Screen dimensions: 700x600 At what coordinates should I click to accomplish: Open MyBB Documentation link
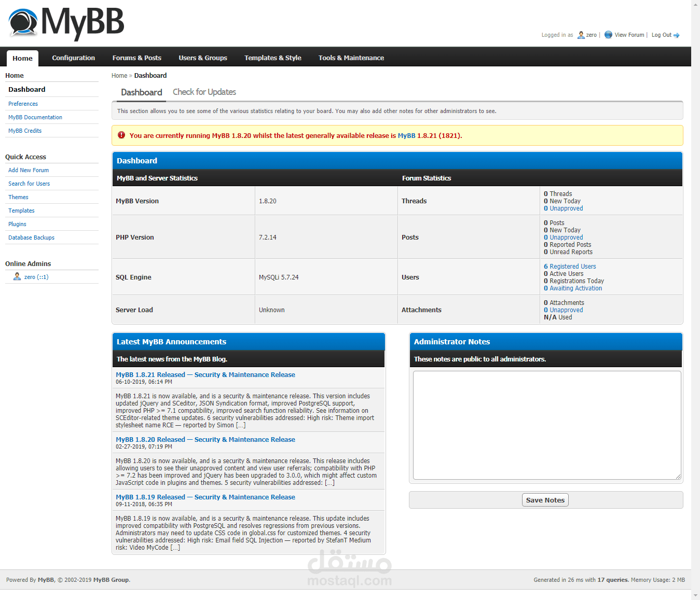pos(35,117)
